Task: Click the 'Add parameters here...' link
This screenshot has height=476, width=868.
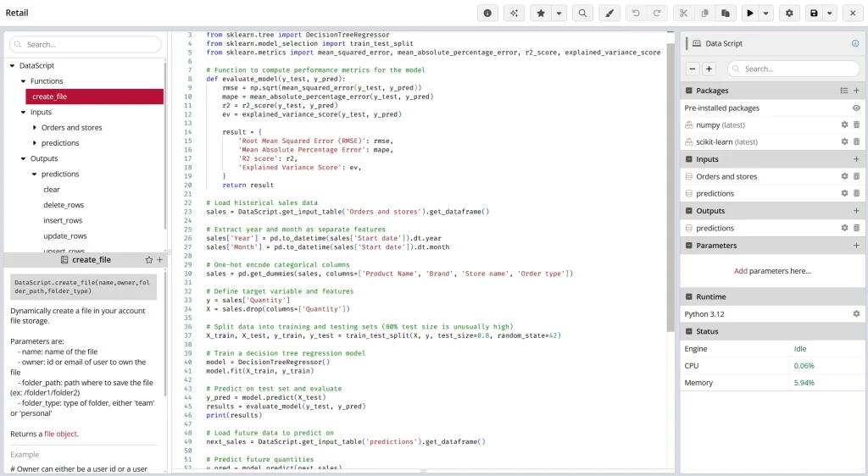Action: [772, 271]
